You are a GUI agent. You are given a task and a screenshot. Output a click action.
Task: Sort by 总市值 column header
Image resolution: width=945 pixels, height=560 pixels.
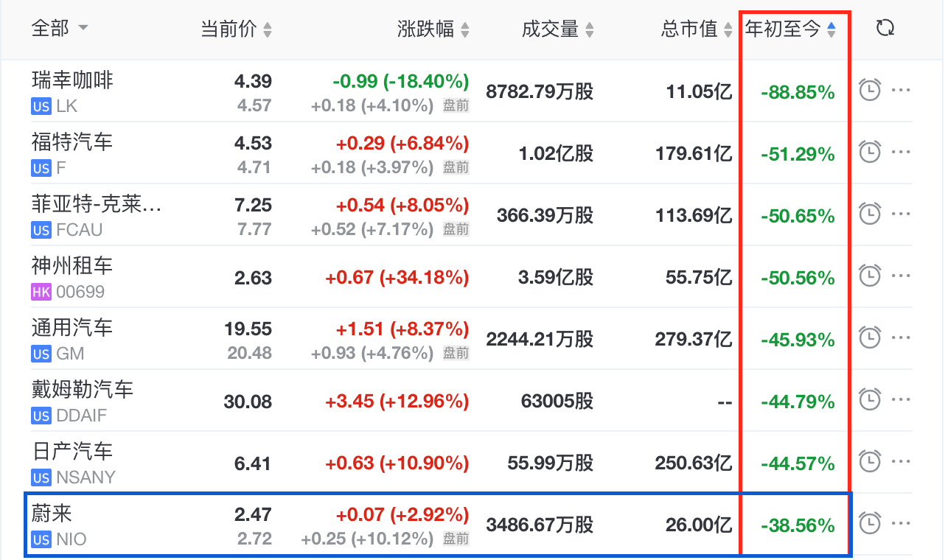697,29
